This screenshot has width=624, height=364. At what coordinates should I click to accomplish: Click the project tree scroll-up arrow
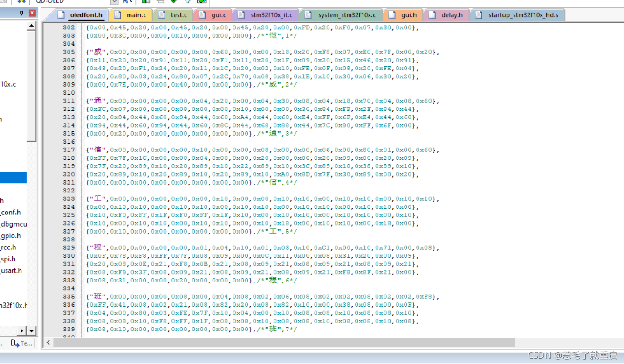tap(31, 26)
